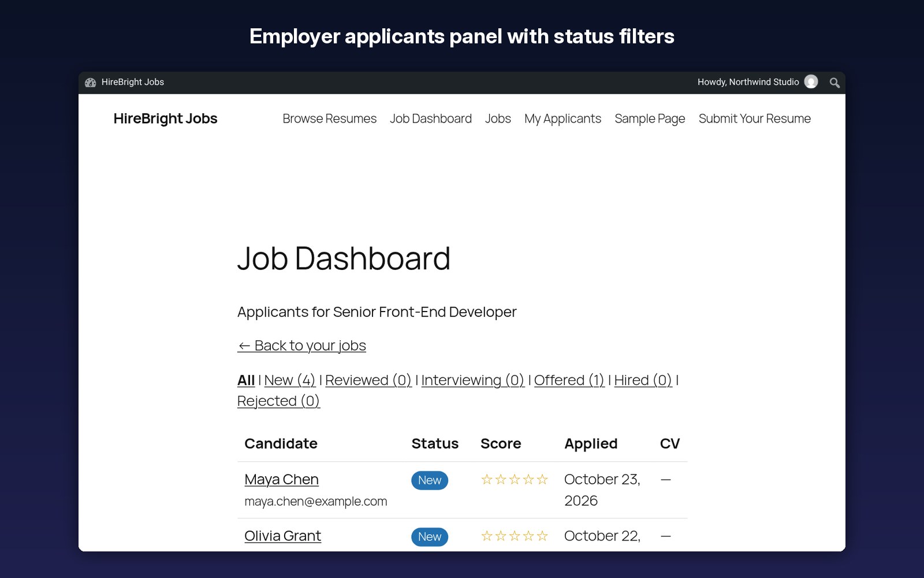Click the October 23, 2026 applied date

(x=602, y=490)
